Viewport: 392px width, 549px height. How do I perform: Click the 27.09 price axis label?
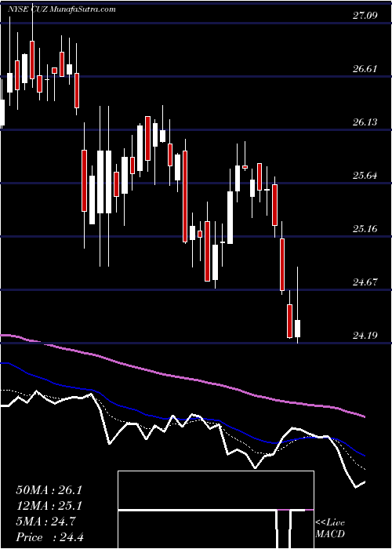(x=365, y=16)
